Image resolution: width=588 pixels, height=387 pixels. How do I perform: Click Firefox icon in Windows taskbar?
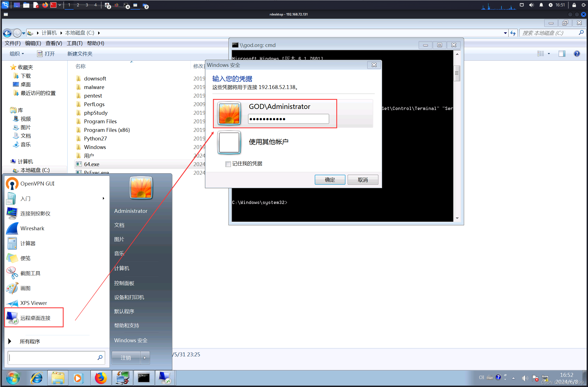pos(101,378)
